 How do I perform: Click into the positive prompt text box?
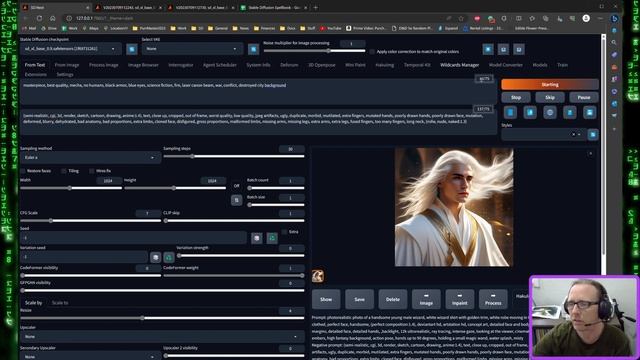258,92
